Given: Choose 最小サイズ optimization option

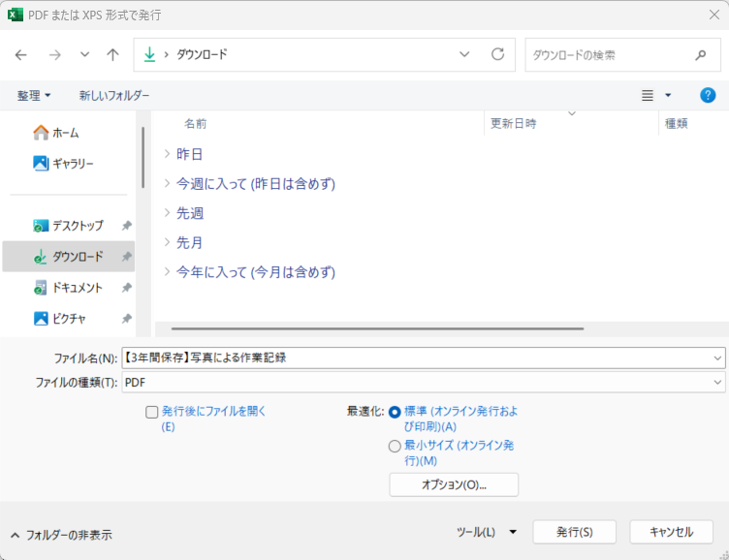Looking at the screenshot, I should 395,447.
